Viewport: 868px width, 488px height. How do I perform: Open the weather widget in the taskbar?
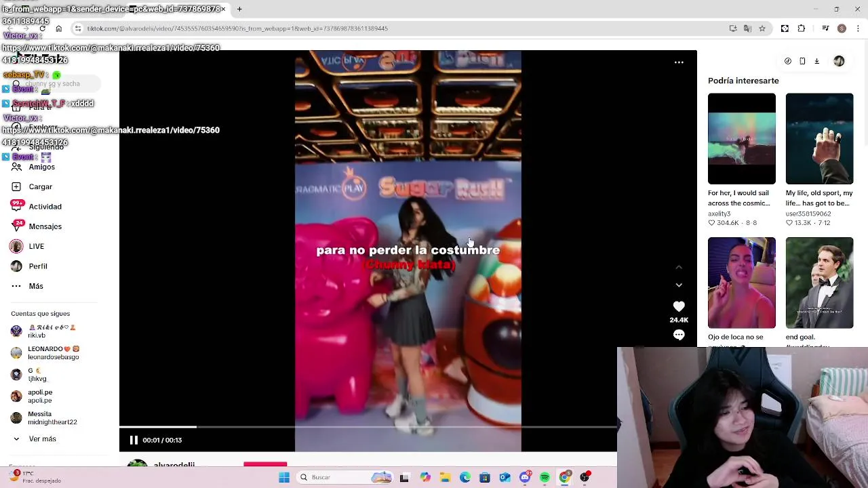[34, 476]
